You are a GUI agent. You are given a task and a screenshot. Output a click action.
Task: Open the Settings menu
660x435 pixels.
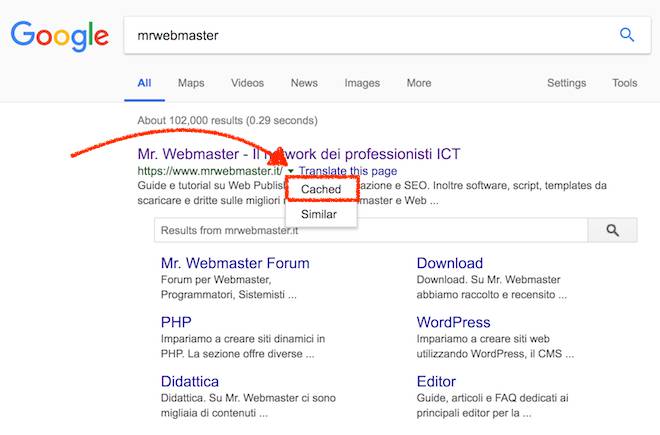coord(566,83)
